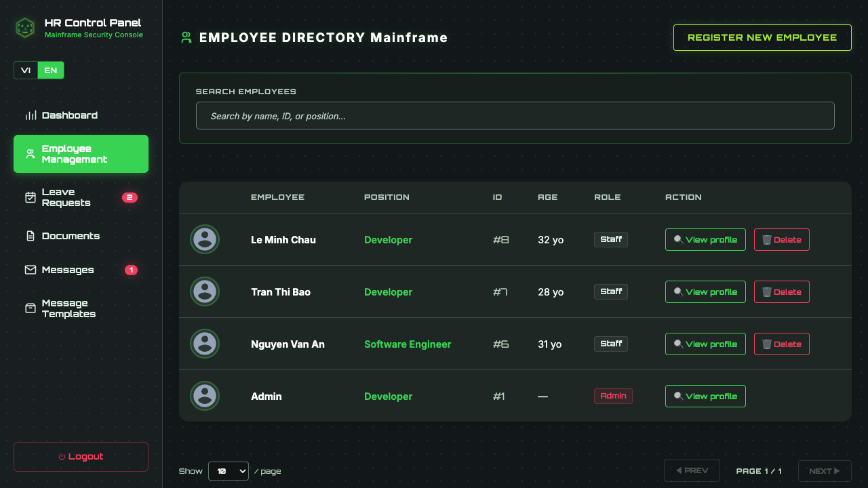View profile of Tran Thi Bao

click(705, 291)
